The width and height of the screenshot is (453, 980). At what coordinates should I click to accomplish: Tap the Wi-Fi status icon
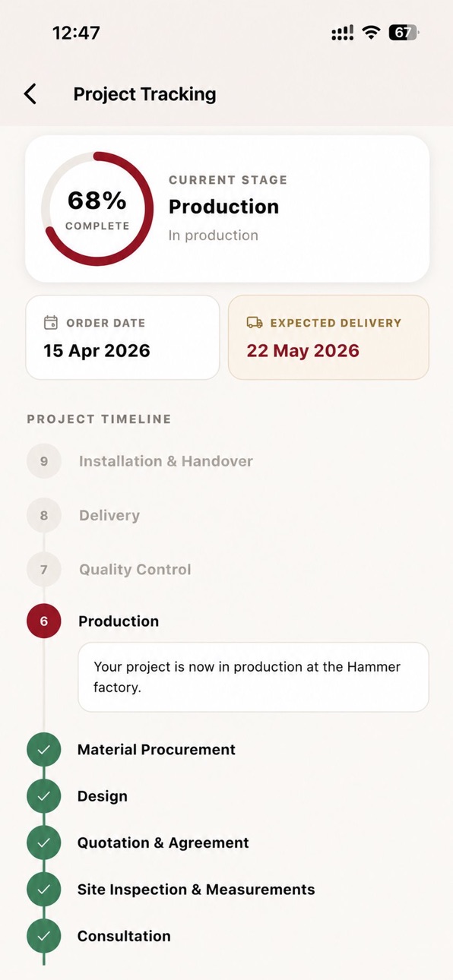coord(371,33)
